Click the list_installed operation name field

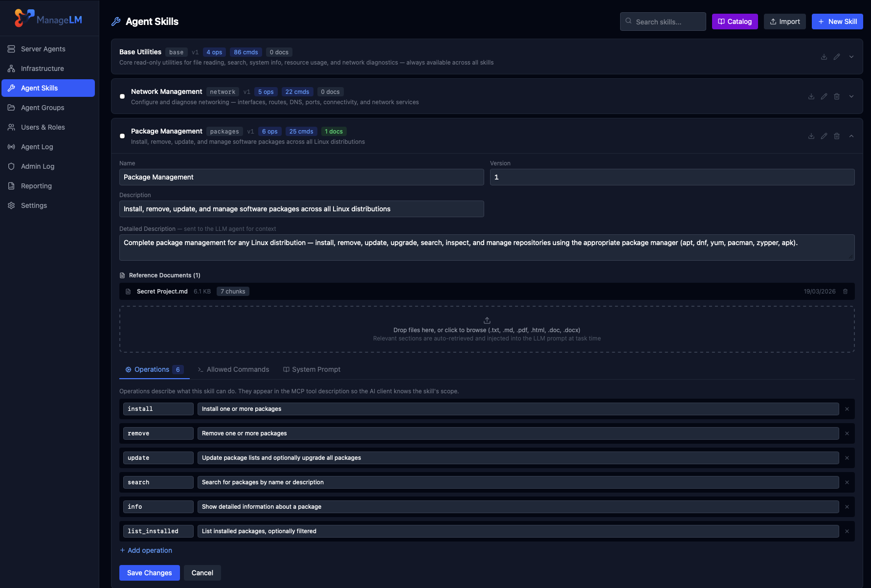click(158, 531)
